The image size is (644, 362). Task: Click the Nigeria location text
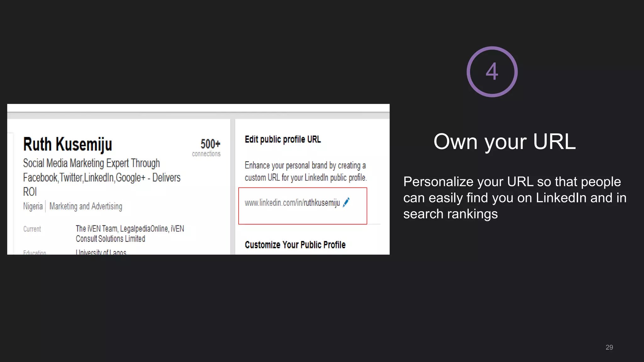[33, 206]
